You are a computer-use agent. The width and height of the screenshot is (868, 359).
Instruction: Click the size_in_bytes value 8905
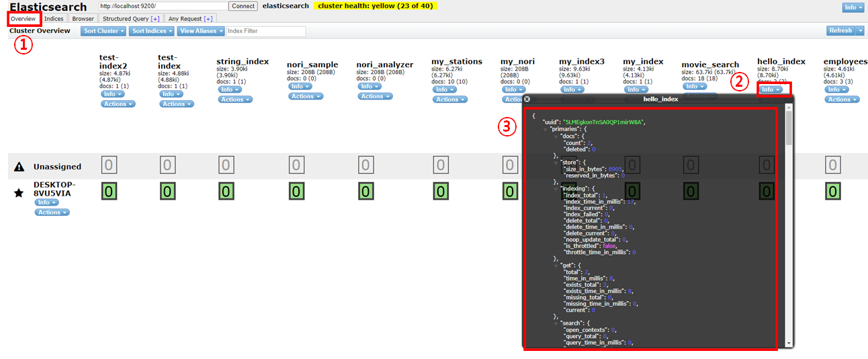(x=614, y=169)
